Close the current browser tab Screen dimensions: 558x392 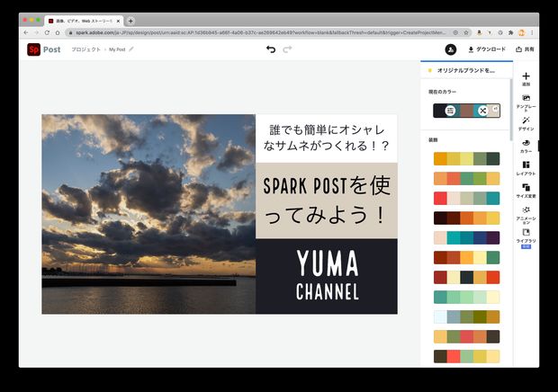tap(118, 21)
